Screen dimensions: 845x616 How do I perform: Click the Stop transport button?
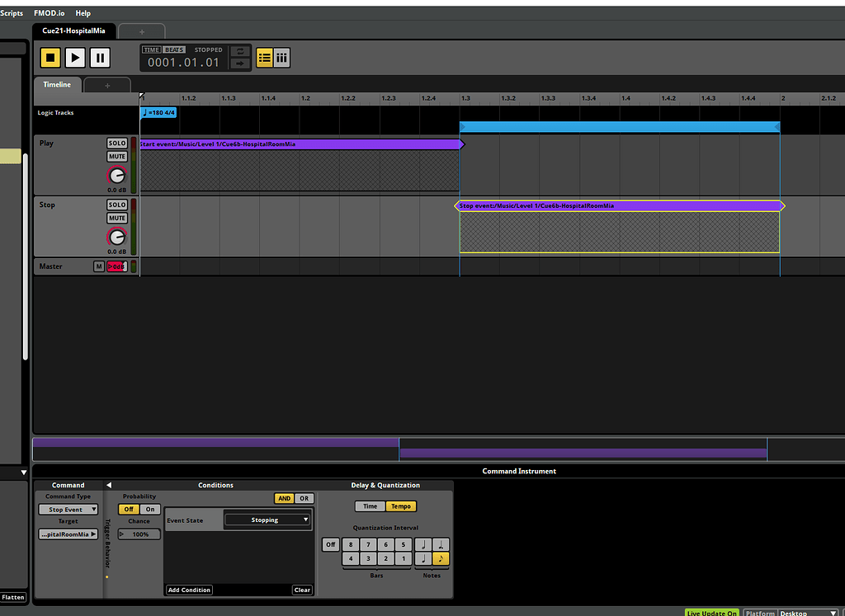(50, 57)
